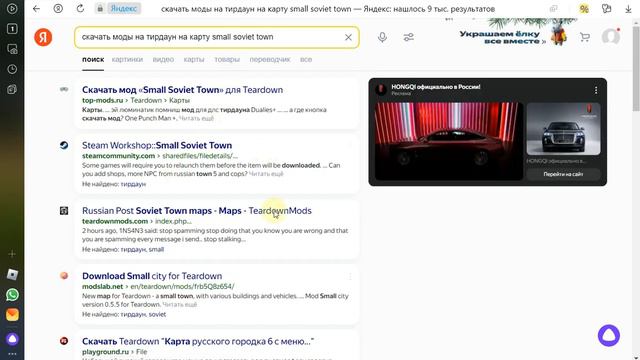
Task: Open the percent discount extension icon
Action: point(584,9)
